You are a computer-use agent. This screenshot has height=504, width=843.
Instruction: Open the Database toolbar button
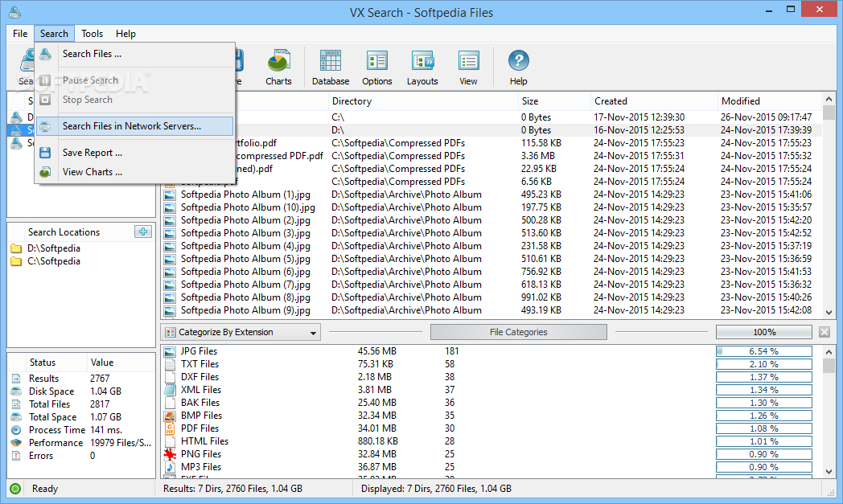click(x=330, y=68)
